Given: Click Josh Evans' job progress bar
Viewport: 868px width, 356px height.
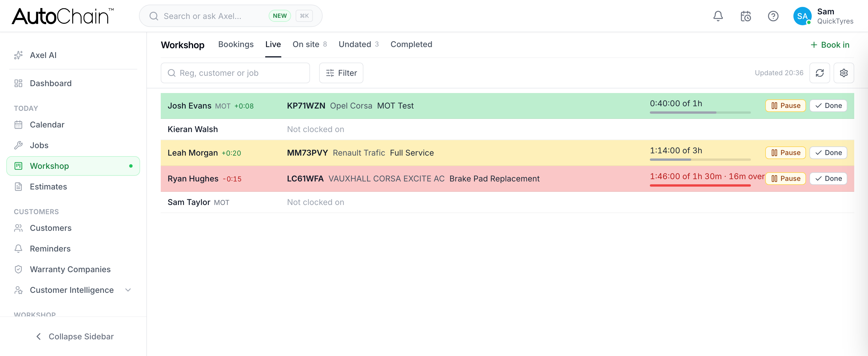Looking at the screenshot, I should [x=700, y=113].
